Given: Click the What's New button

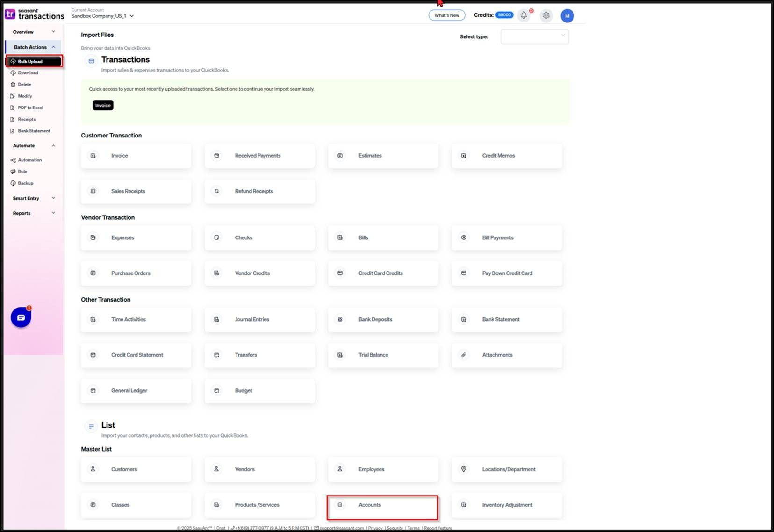Looking at the screenshot, I should [x=446, y=15].
